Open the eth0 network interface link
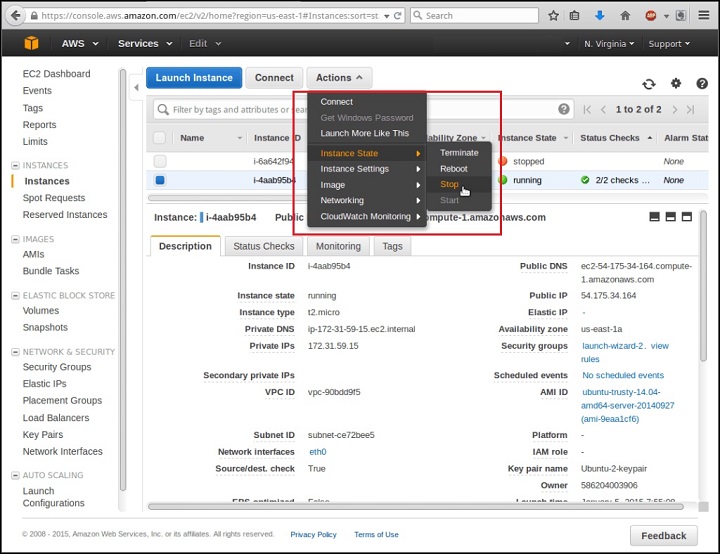Screen dimensions: 720x554 point(318,452)
